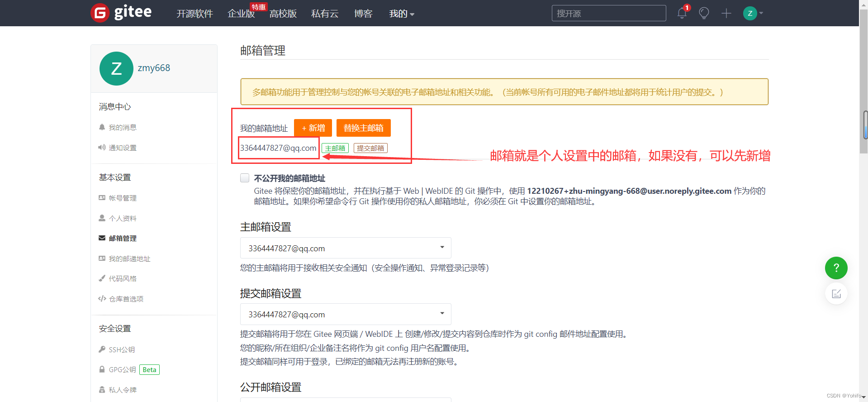
Task: Go to 通知设置 in sidebar
Action: 123,148
